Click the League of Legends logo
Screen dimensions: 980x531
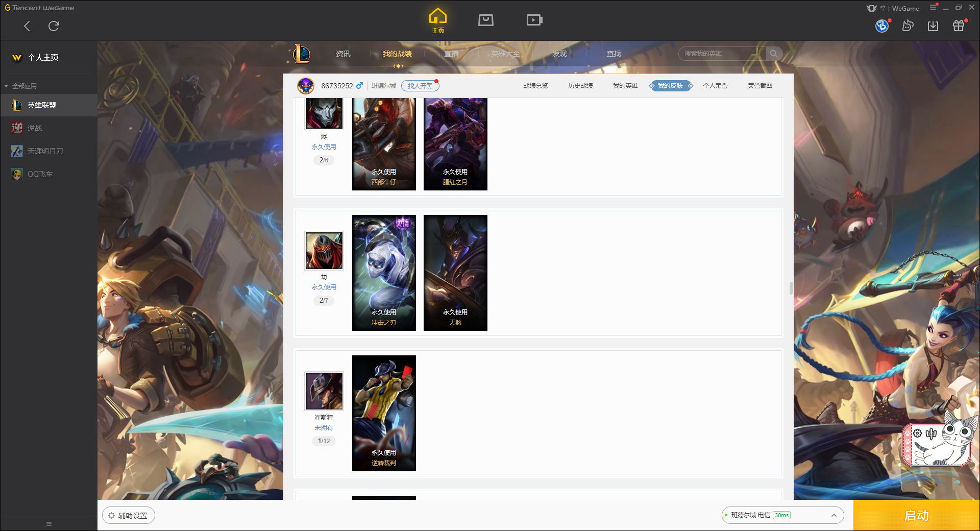click(x=302, y=54)
